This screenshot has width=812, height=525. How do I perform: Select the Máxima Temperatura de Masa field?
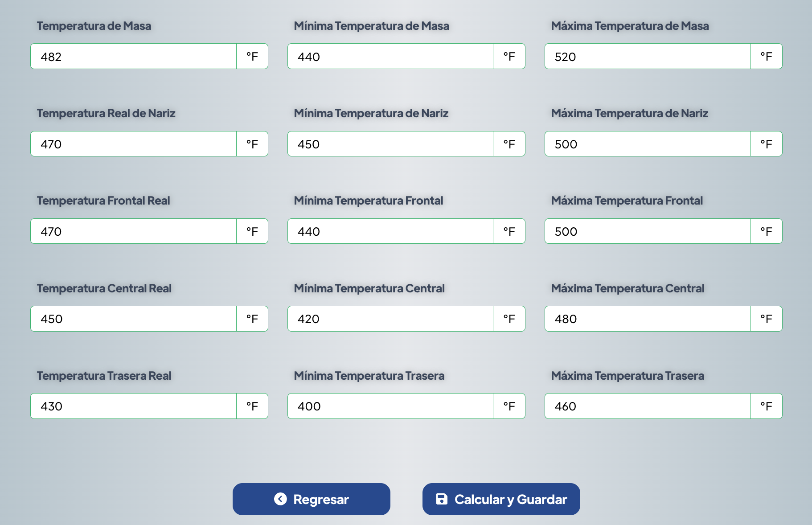[x=647, y=57]
